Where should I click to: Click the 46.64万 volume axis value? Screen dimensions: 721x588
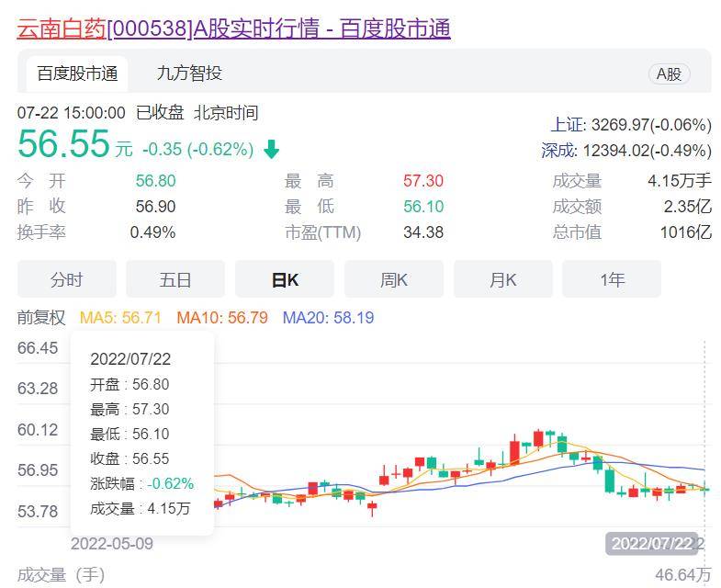(x=683, y=574)
